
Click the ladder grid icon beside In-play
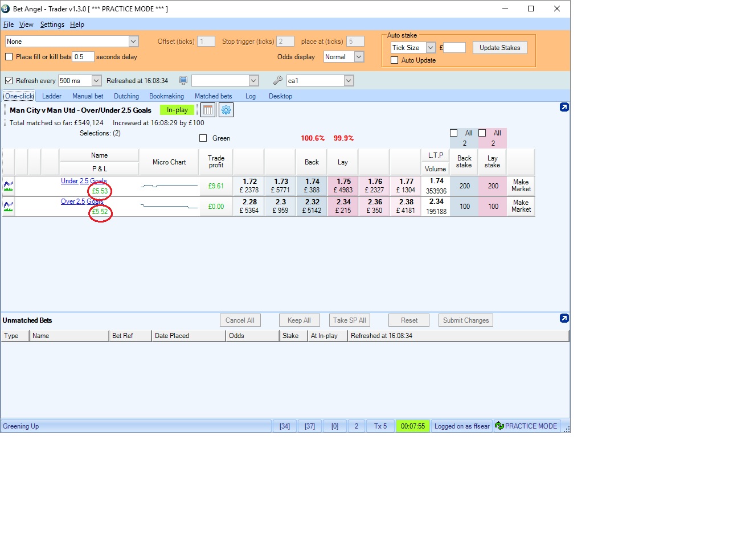pos(207,109)
